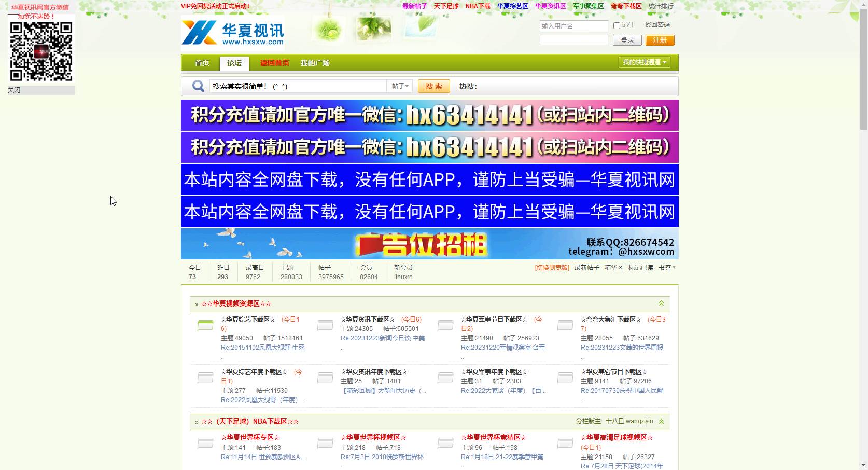This screenshot has width=868, height=470.
Task: Open the 最新帖子 link in the stats bar
Action: point(587,268)
